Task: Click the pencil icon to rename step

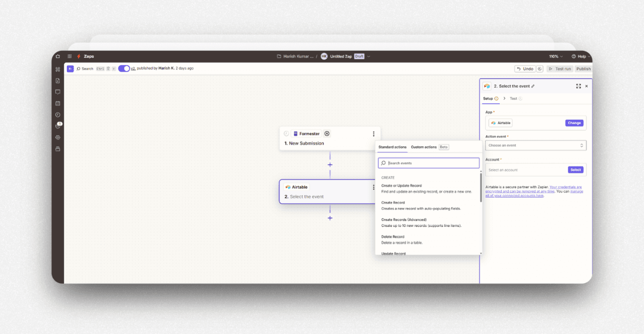Action: click(533, 86)
